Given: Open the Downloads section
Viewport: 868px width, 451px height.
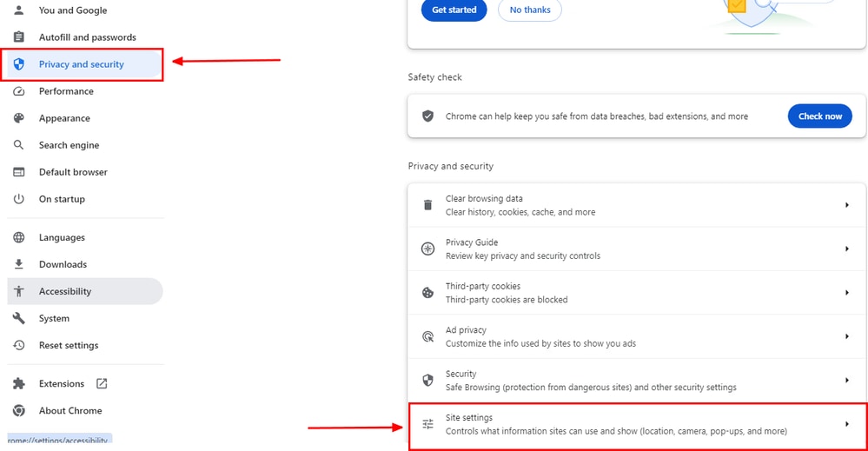Looking at the screenshot, I should pyautogui.click(x=63, y=264).
